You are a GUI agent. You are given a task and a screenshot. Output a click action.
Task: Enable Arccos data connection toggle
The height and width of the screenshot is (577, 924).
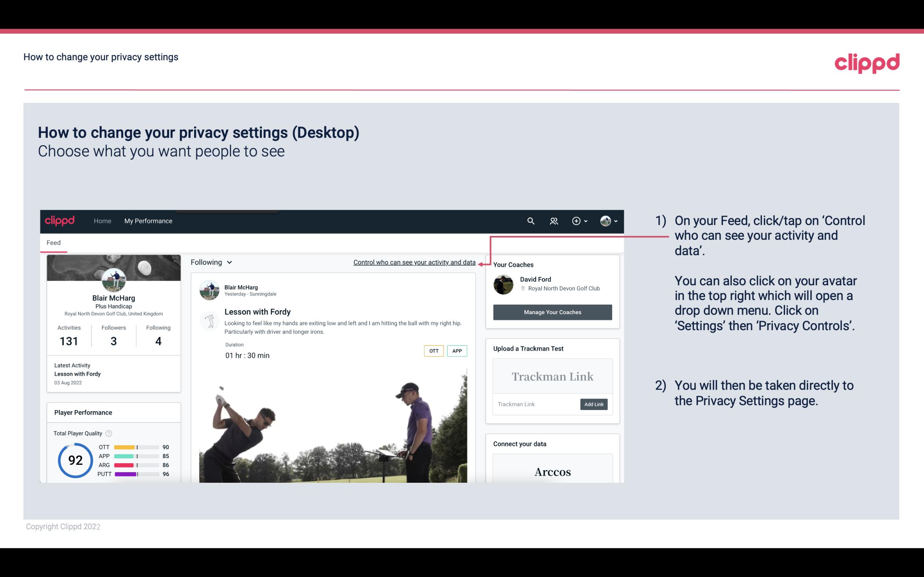[553, 472]
